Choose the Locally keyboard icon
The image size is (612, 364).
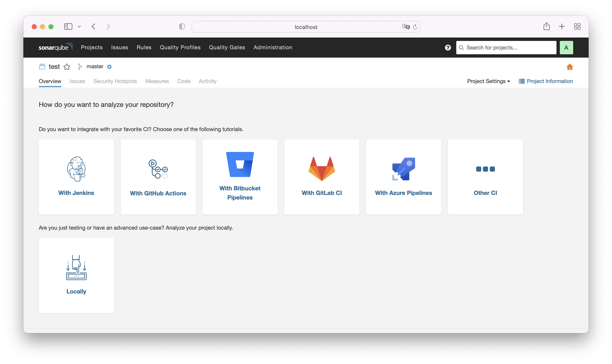click(x=76, y=267)
